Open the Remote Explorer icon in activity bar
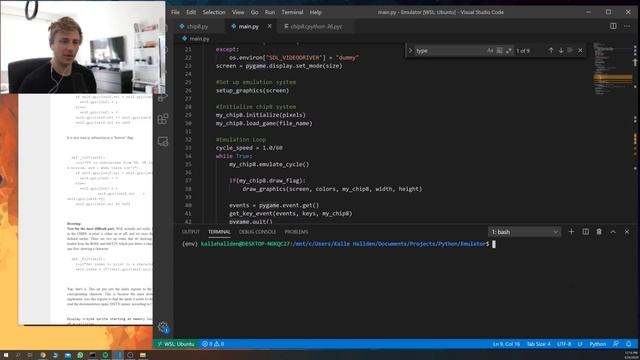 [163, 141]
